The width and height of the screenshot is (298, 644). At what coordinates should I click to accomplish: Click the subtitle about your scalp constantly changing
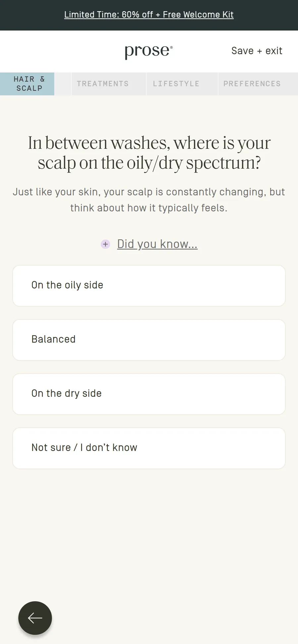point(149,200)
